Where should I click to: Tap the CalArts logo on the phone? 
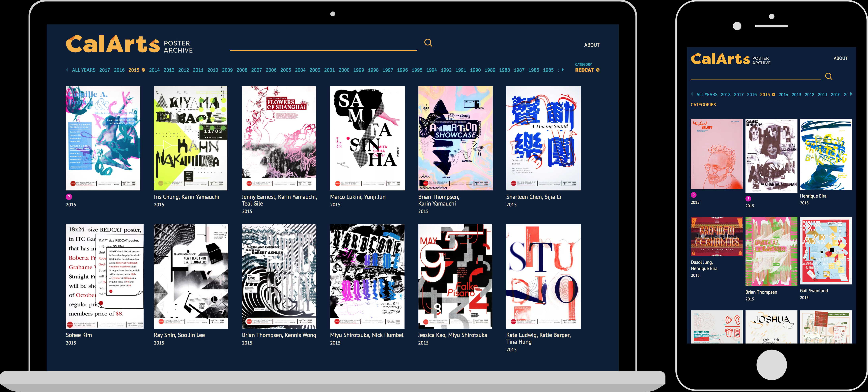tap(720, 59)
